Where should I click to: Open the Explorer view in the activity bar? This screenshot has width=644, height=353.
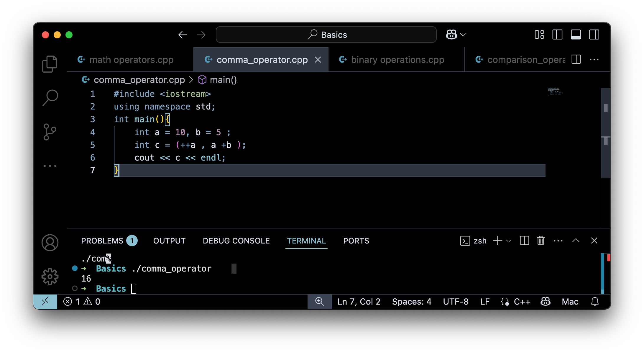[50, 64]
